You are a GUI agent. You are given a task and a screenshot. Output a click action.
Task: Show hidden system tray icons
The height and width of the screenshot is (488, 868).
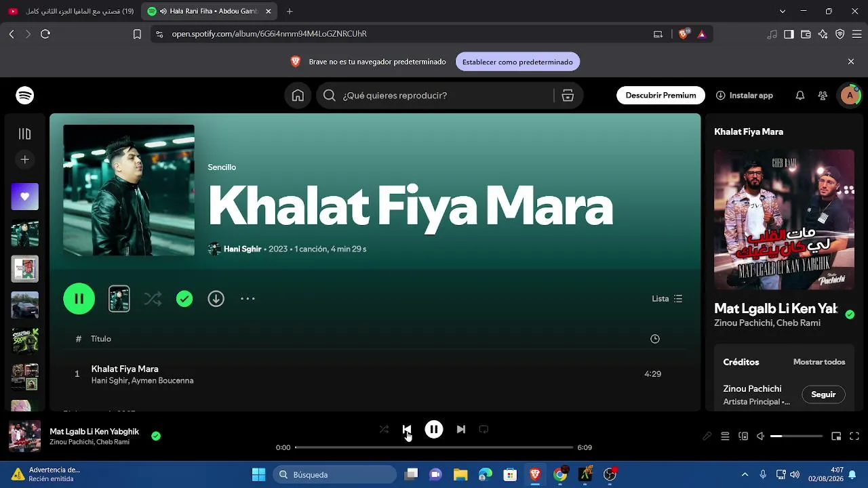(745, 474)
